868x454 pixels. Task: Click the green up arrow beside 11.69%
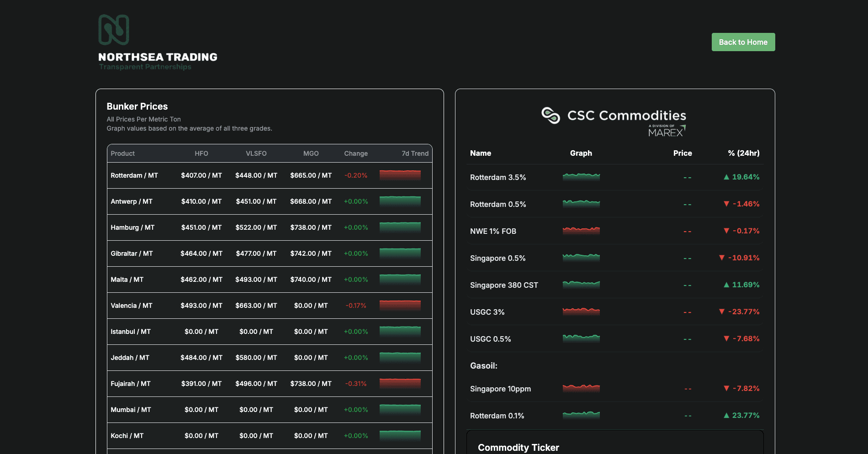(x=726, y=285)
